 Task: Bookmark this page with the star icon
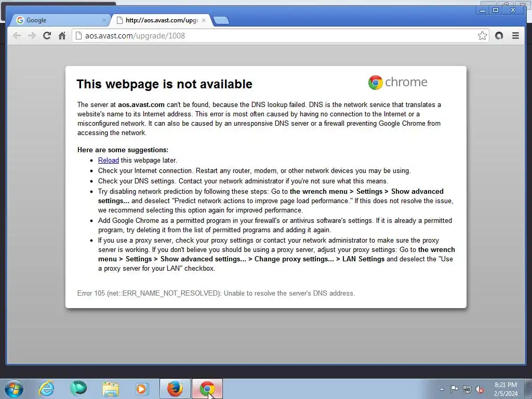click(x=482, y=36)
